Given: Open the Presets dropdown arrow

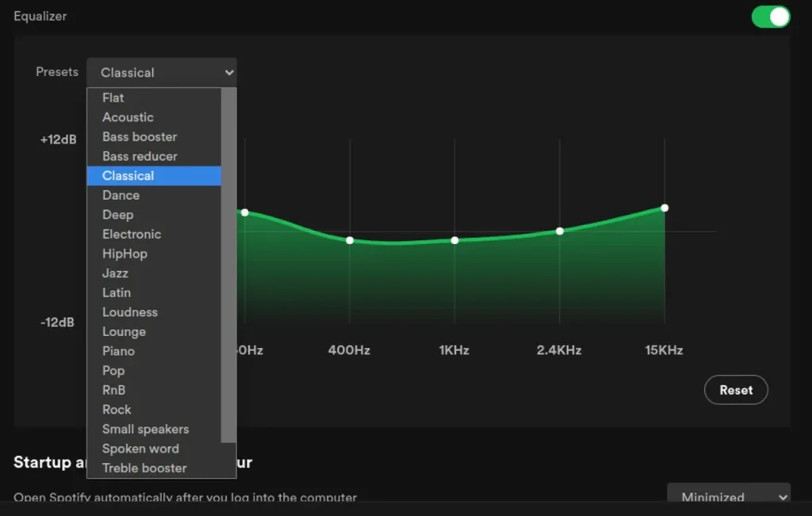Looking at the screenshot, I should coord(228,71).
